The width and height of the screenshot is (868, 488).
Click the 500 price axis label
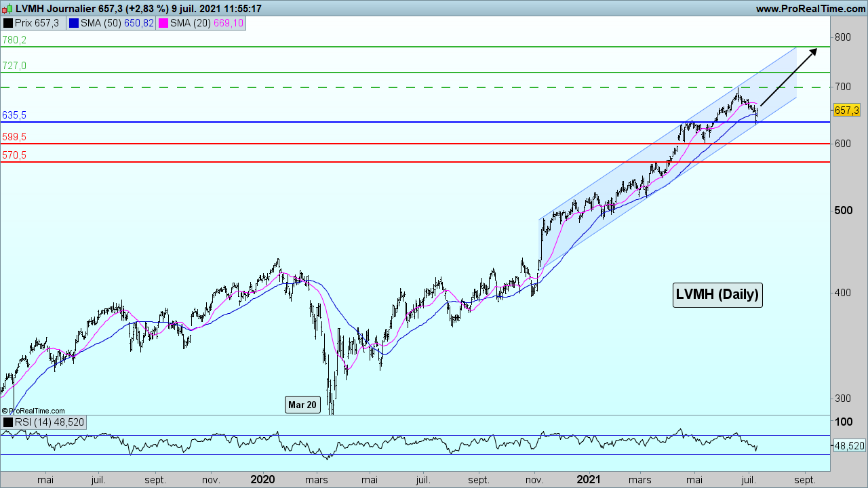[x=842, y=211]
